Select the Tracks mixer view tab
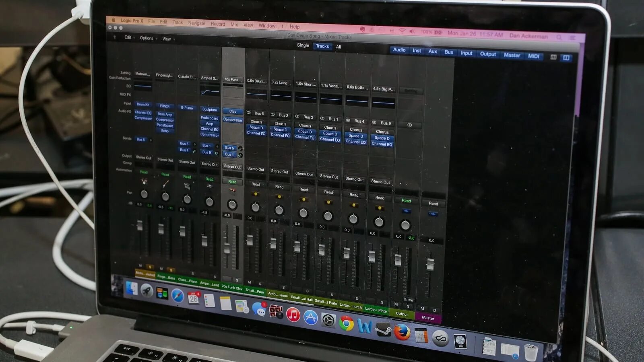The image size is (644, 362). tap(322, 46)
